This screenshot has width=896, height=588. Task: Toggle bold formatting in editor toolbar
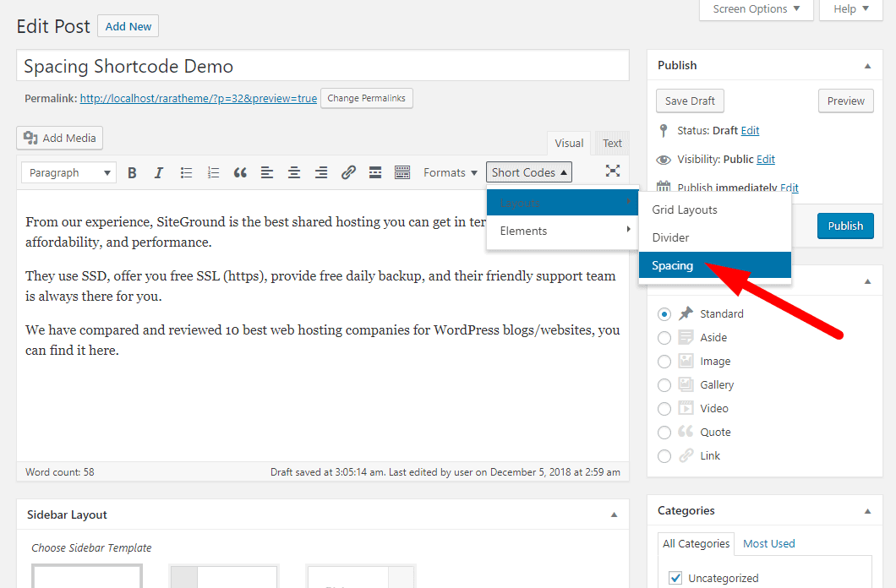132,172
